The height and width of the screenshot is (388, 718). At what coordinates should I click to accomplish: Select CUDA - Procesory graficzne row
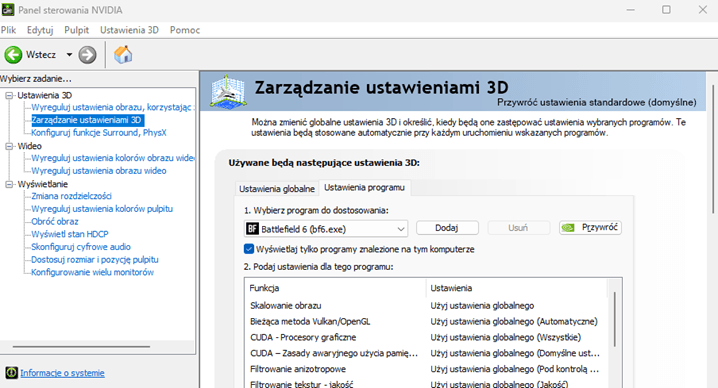coord(426,338)
